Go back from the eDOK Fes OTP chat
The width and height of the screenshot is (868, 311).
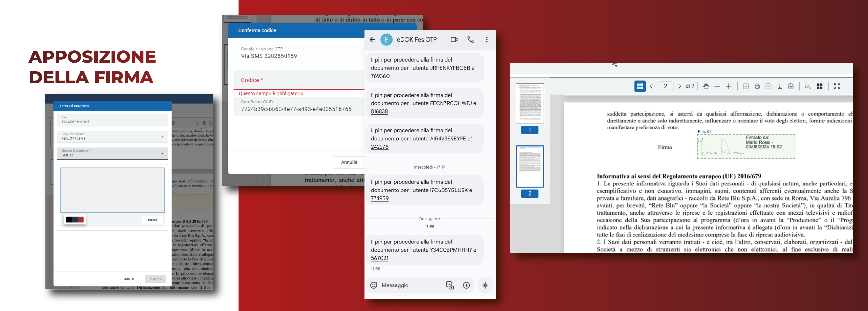[372, 40]
